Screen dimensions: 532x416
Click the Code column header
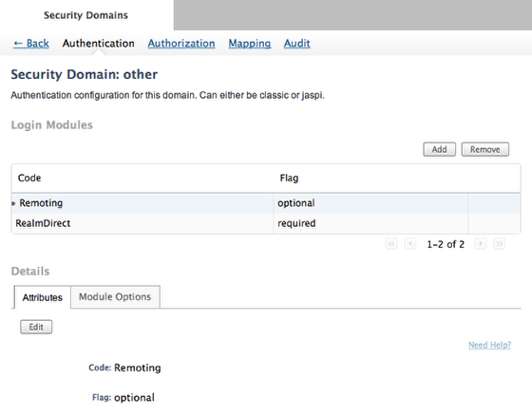(x=29, y=178)
